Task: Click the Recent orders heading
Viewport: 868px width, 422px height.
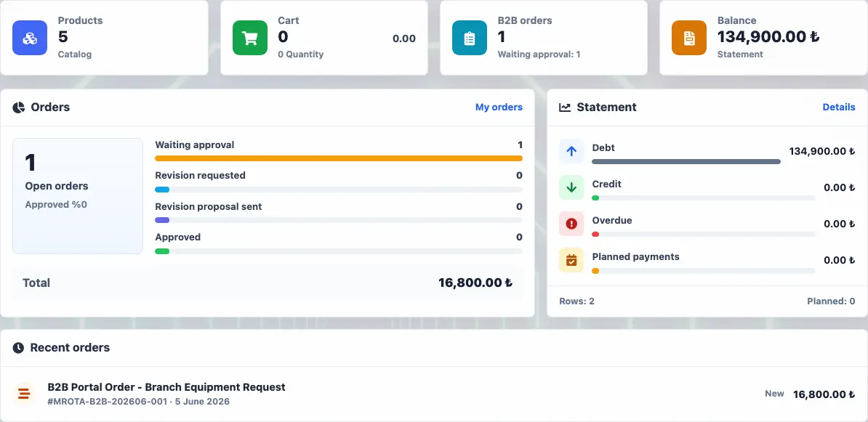Action: (x=70, y=348)
